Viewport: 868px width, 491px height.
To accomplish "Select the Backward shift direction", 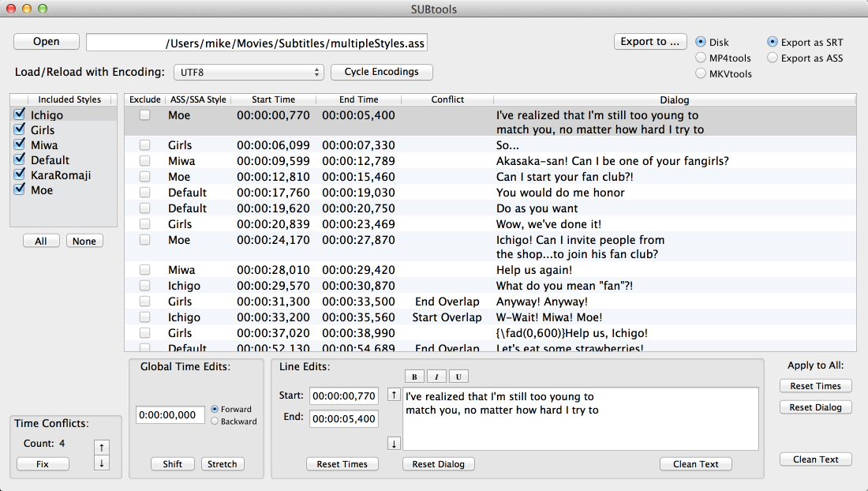I will pos(215,422).
